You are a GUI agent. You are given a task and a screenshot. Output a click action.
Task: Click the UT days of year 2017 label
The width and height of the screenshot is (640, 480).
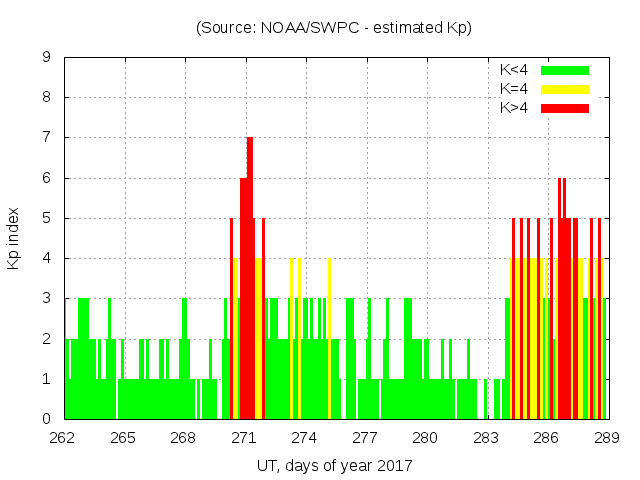[334, 465]
